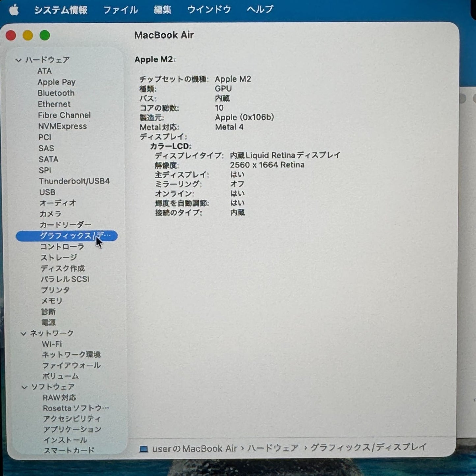Viewport: 476px width, 476px height.
Task: Collapse the ソフトウェア section chevron
Action: [24, 387]
